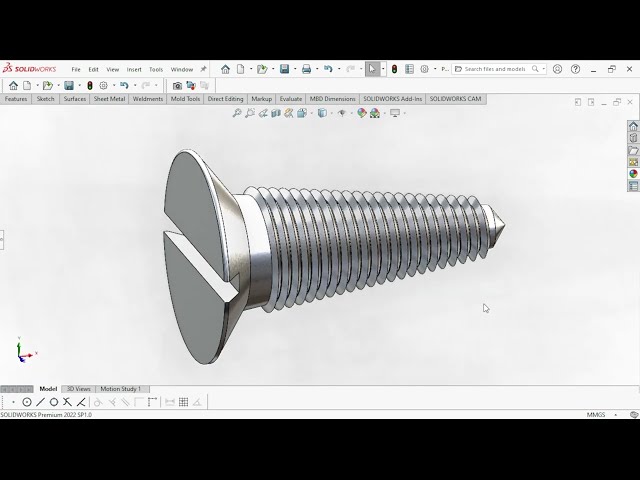
Task: Click Zoom to Fit magnifier icon
Action: 237,113
